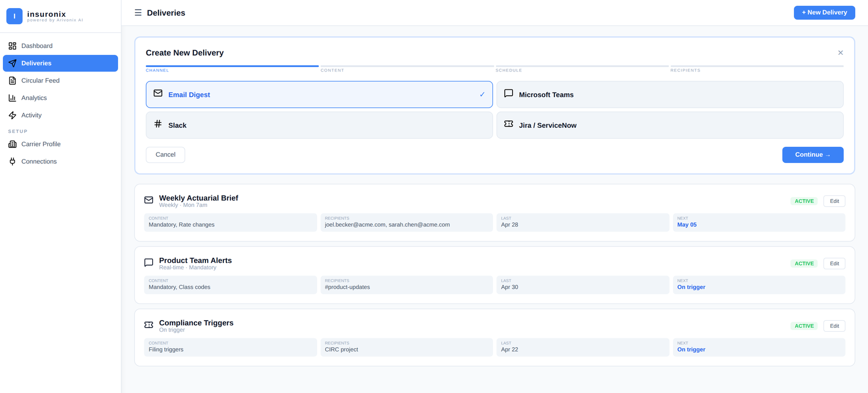
Task: Toggle the hamburger menu icon
Action: 138,13
